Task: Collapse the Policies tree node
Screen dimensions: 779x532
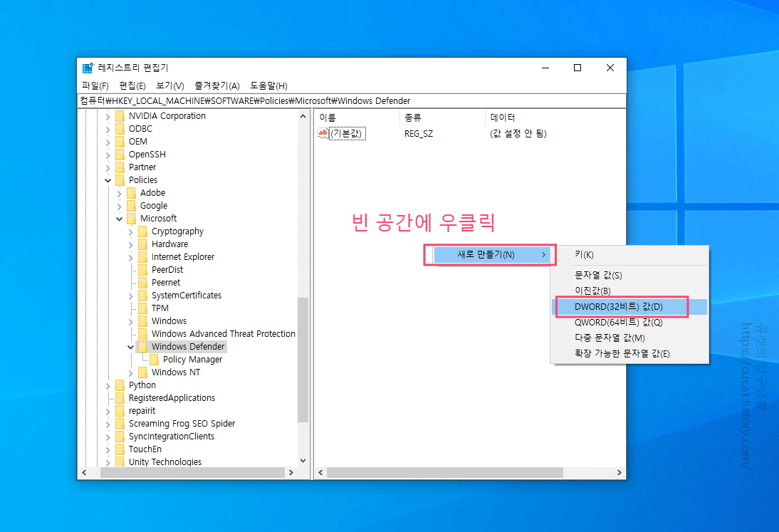Action: tap(108, 179)
